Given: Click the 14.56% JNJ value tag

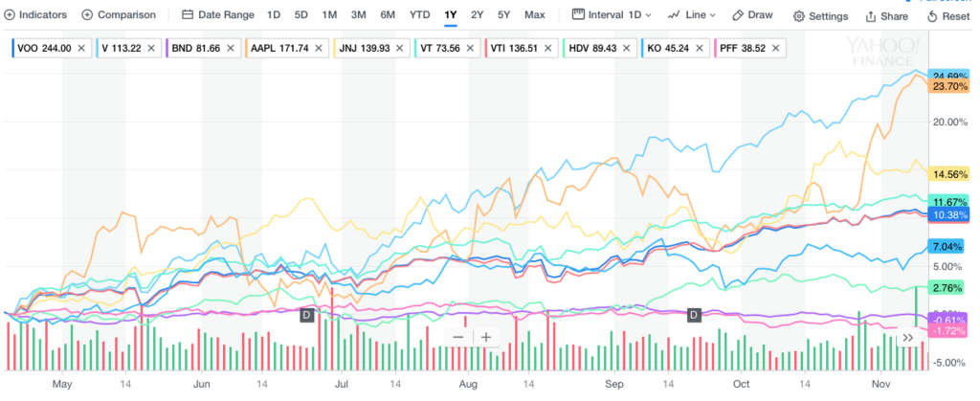Looking at the screenshot, I should click(x=949, y=174).
